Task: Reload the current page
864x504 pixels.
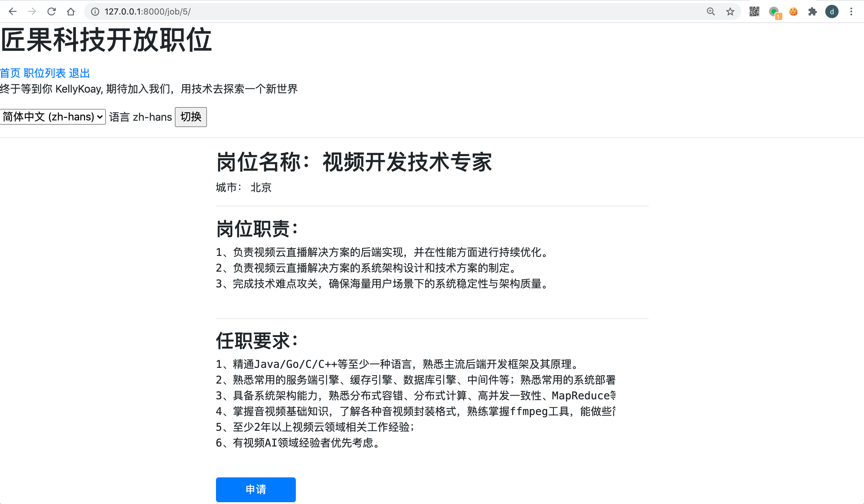Action: [51, 12]
